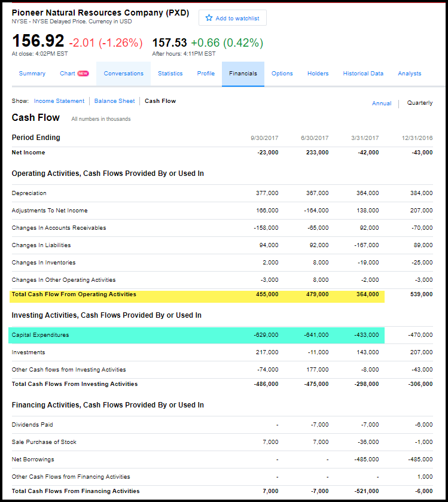Screen dimensions: 448x502
Task: Click the Add to watchlist button
Action: pyautogui.click(x=233, y=18)
